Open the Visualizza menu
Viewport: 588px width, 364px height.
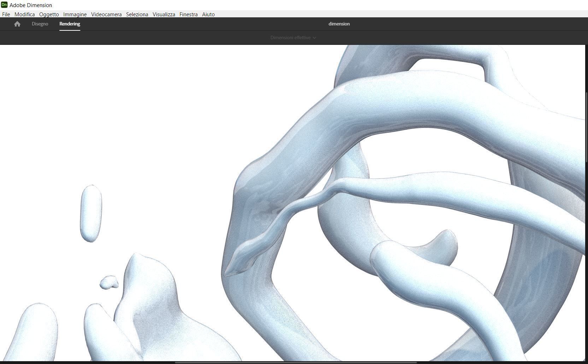(x=163, y=14)
